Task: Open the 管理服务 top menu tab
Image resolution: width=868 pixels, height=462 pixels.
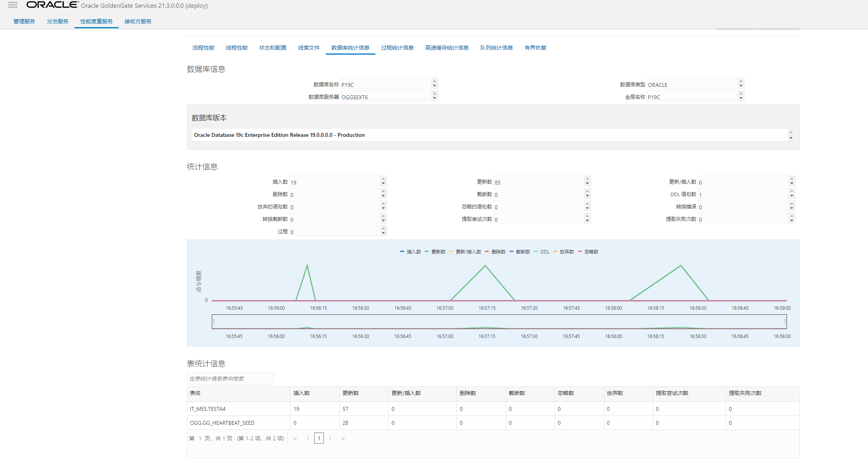Action: pyautogui.click(x=24, y=21)
